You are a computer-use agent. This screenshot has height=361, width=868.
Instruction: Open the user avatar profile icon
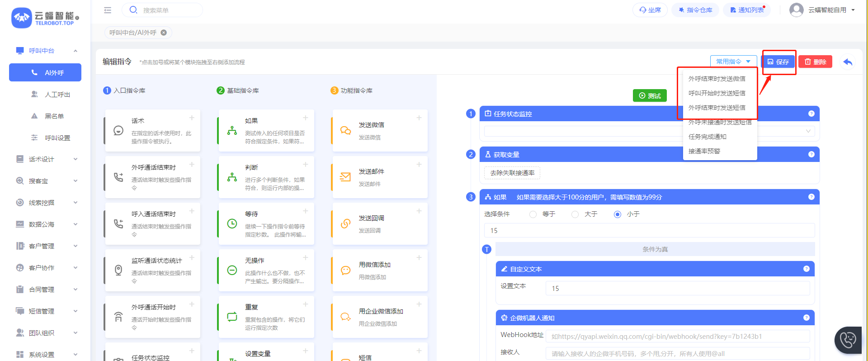click(796, 9)
